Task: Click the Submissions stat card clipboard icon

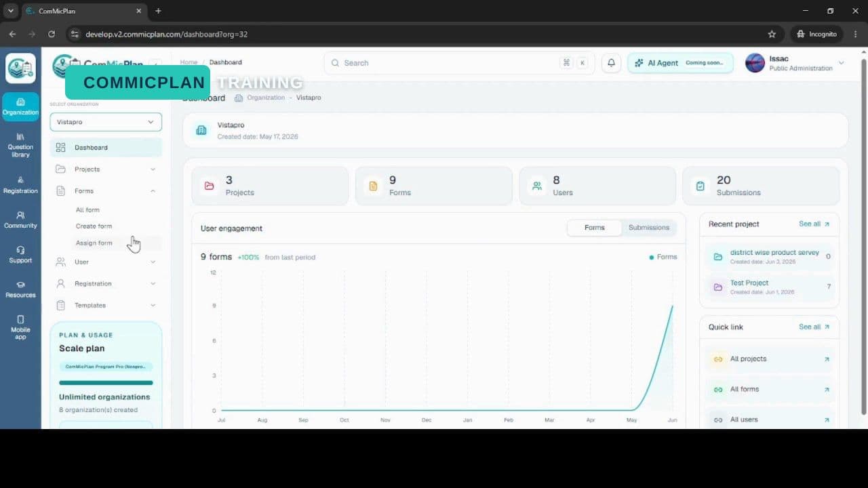Action: (701, 186)
